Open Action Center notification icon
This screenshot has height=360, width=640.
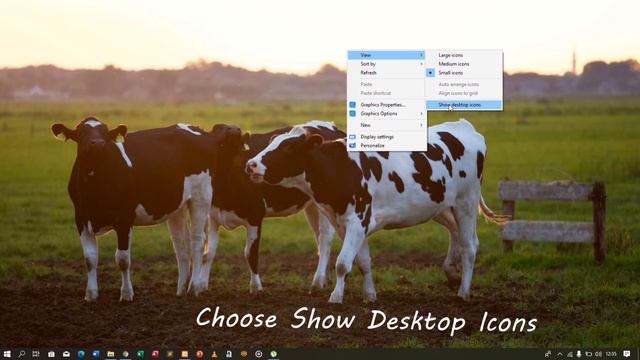[x=627, y=354]
